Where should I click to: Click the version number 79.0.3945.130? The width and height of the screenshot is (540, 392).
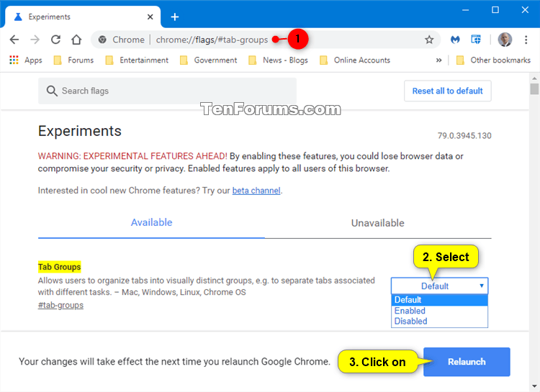(x=464, y=136)
